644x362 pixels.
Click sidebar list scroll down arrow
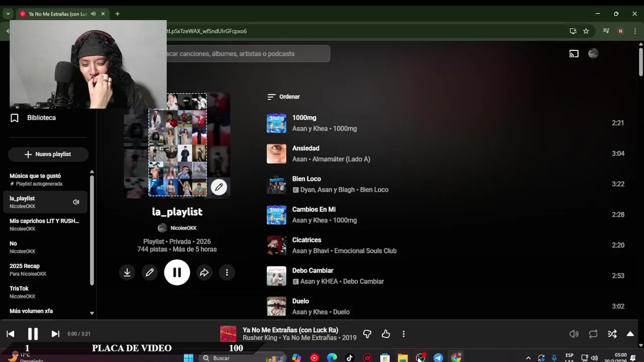pyautogui.click(x=92, y=313)
